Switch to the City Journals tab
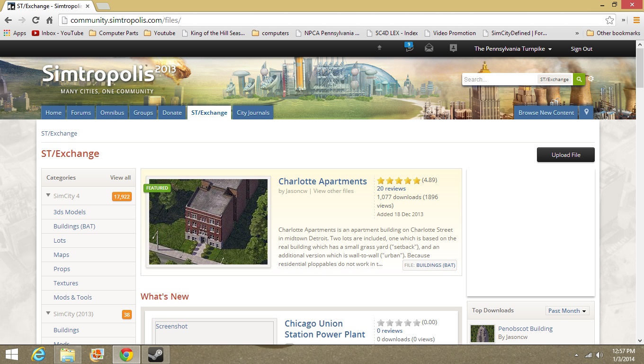 (253, 112)
